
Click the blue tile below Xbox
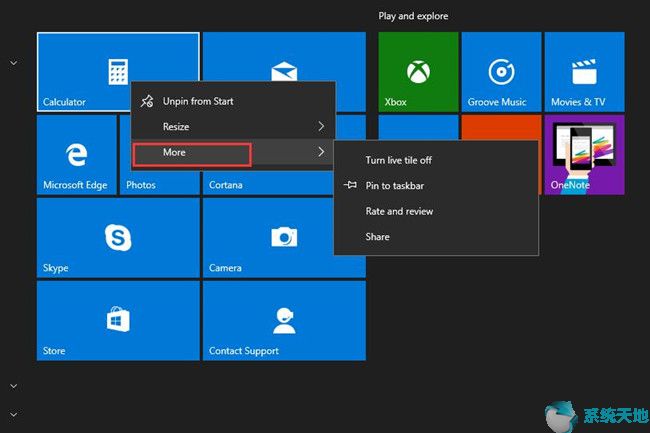pyautogui.click(x=418, y=127)
